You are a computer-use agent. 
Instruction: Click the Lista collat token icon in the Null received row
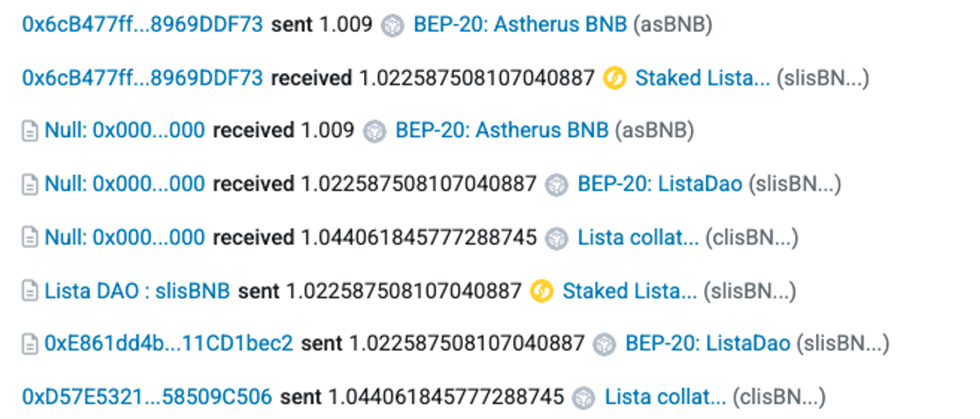(557, 238)
